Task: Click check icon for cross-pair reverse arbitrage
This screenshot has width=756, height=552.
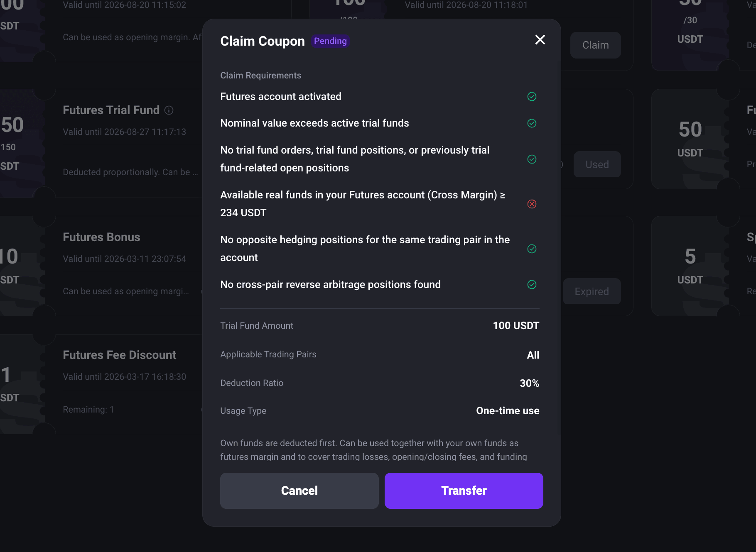Action: pyautogui.click(x=532, y=284)
